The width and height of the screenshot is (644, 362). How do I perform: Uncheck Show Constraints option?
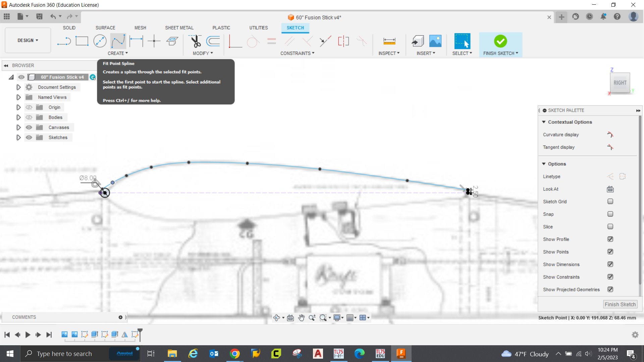610,277
